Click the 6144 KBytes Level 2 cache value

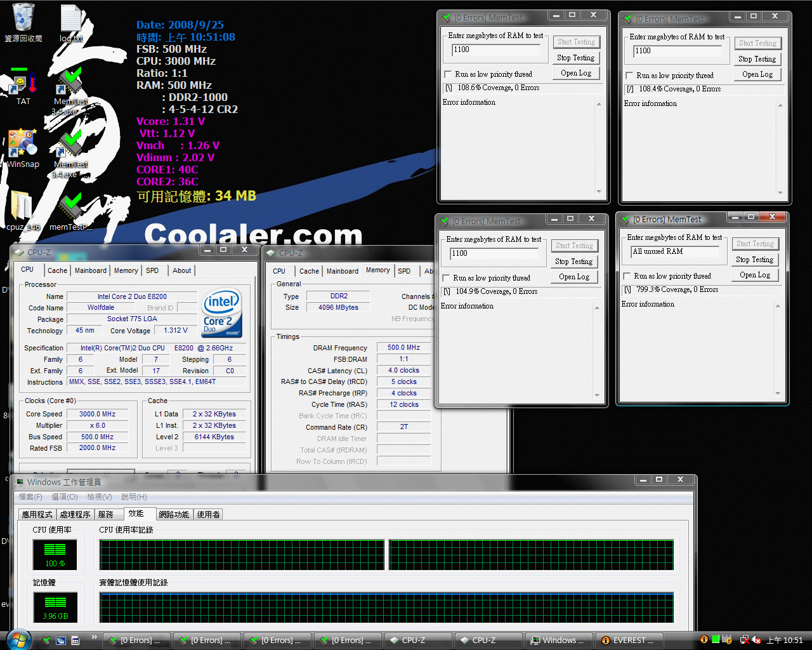click(214, 437)
